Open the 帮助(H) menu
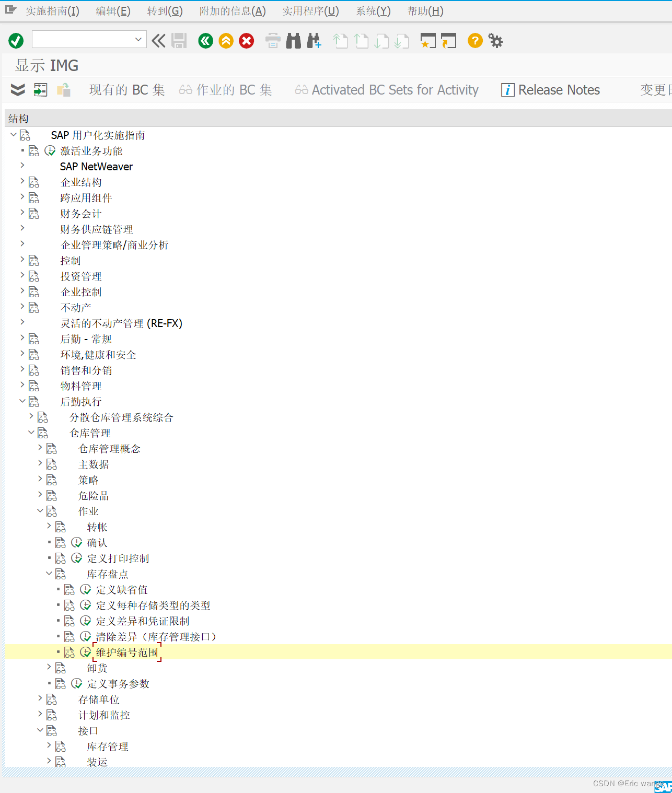The image size is (672, 793). (x=425, y=11)
